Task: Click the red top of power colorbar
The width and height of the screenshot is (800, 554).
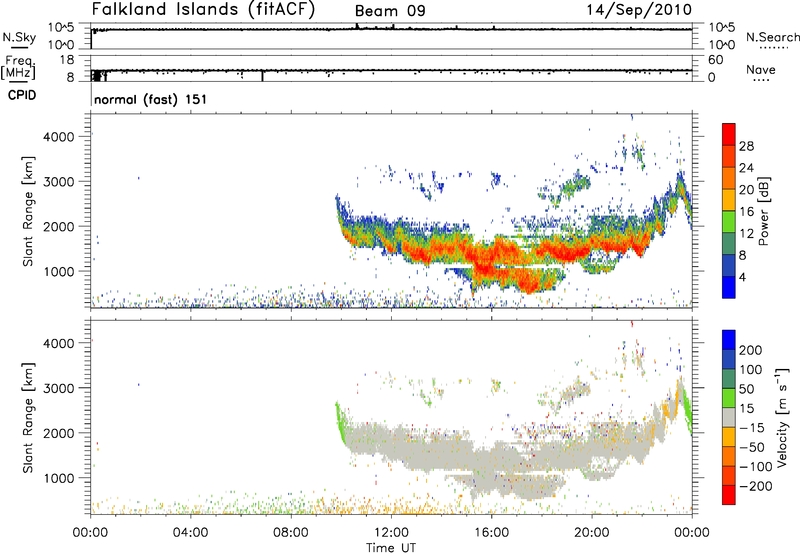Action: 729,134
